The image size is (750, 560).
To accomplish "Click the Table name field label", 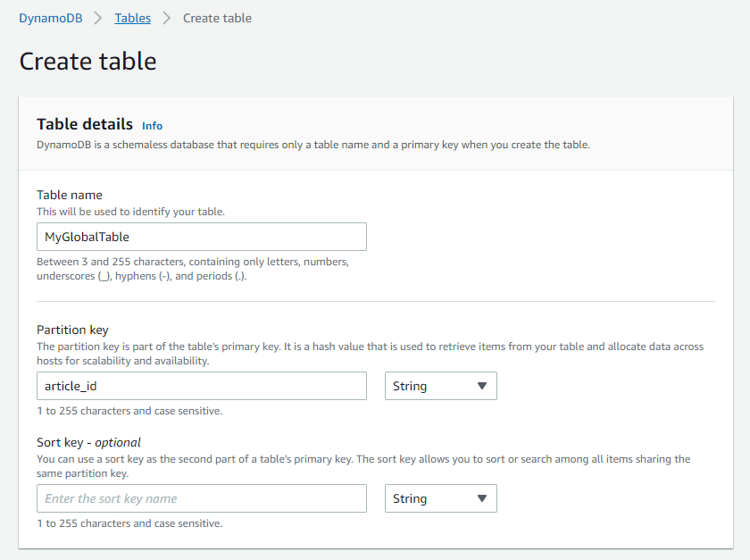I will tap(70, 195).
